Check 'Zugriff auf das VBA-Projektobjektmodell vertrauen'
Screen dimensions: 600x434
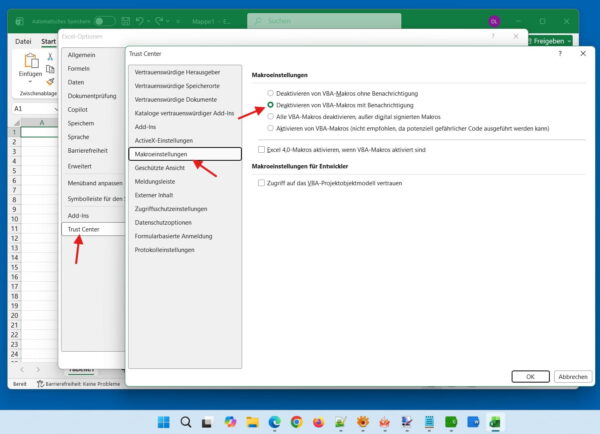pyautogui.click(x=261, y=183)
